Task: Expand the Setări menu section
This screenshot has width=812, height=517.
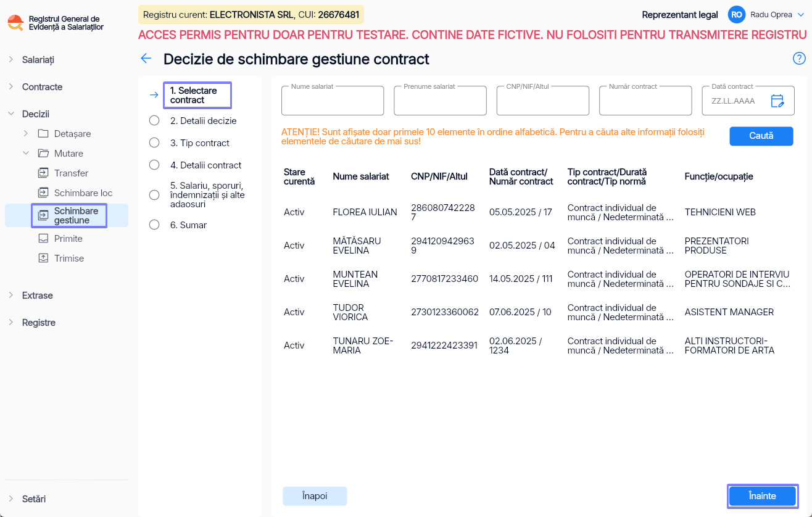Action: [10, 498]
